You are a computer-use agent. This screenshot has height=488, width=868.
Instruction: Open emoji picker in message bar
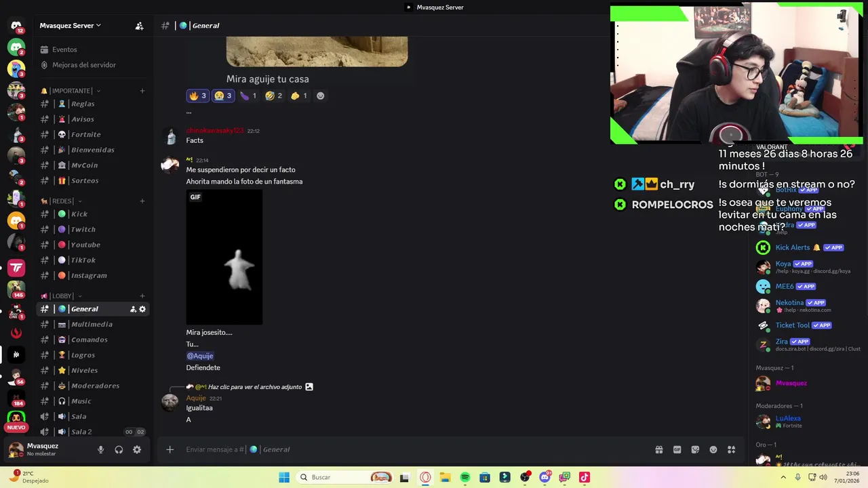pyautogui.click(x=713, y=449)
